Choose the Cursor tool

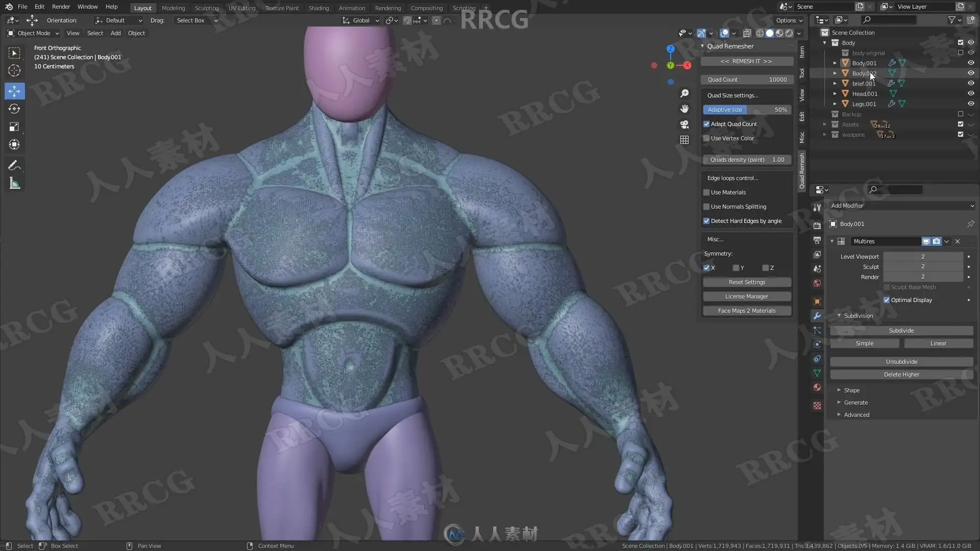click(x=14, y=71)
